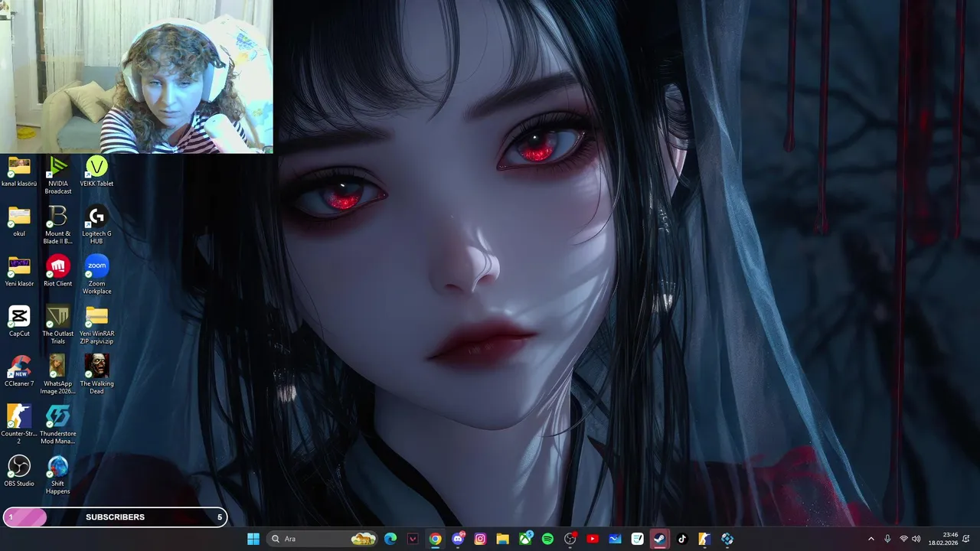Click the volume speaker tray icon

(x=916, y=539)
